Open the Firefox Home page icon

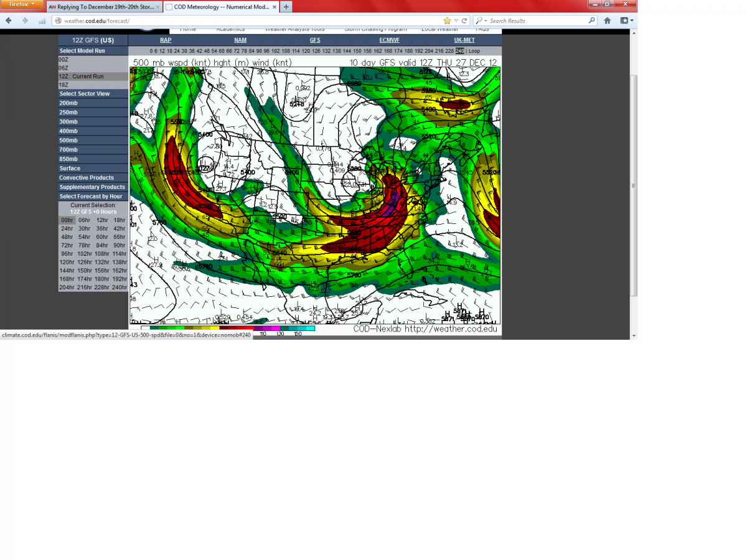(x=608, y=21)
